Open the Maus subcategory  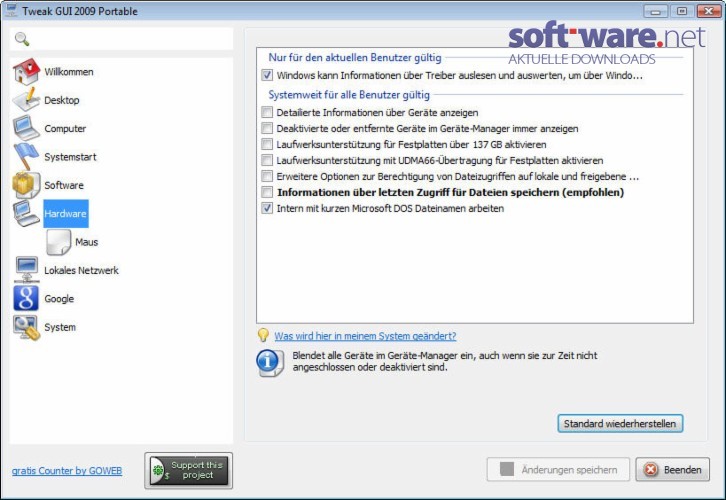87,242
